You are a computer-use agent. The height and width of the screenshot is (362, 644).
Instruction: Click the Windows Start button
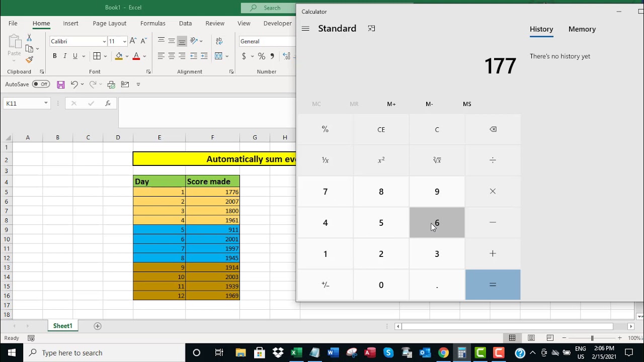pyautogui.click(x=12, y=352)
